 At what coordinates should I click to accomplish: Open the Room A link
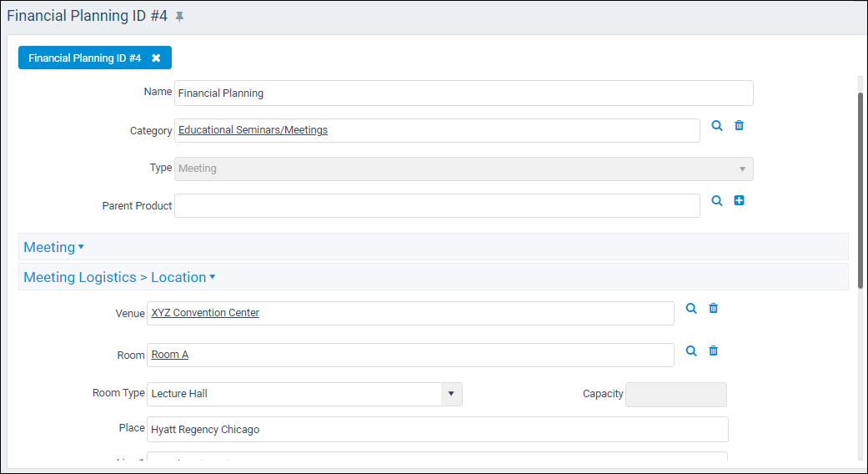[170, 355]
